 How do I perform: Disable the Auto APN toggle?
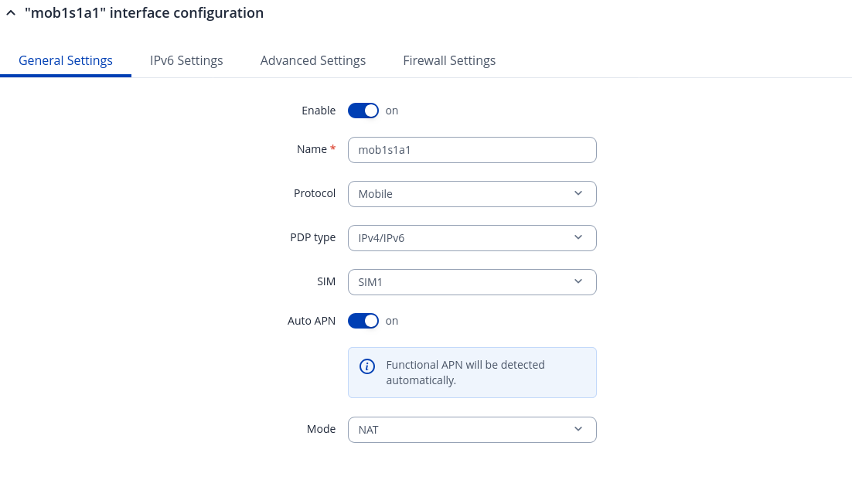click(x=363, y=321)
